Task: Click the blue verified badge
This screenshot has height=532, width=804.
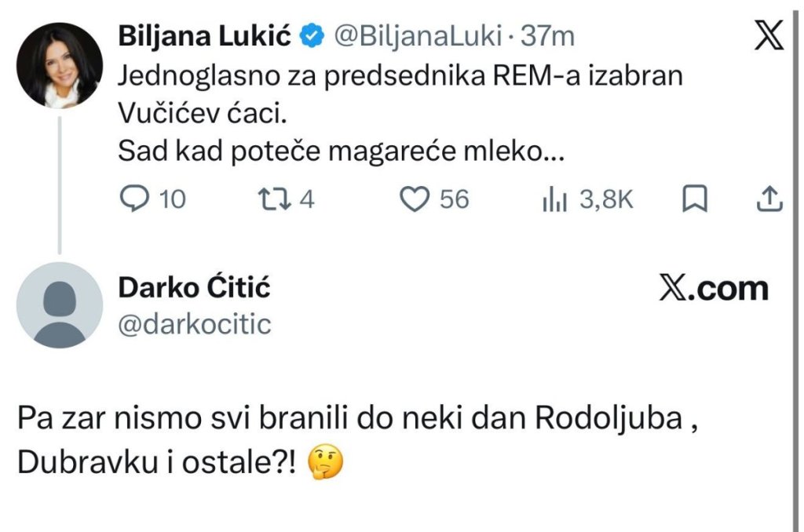Action: coord(312,36)
